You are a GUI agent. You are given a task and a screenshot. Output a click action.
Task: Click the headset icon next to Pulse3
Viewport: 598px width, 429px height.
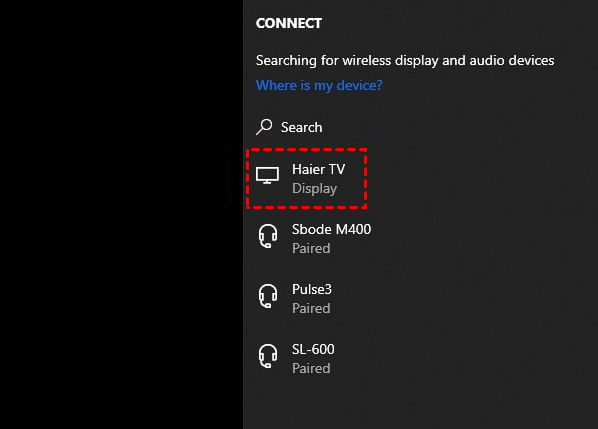coord(268,296)
